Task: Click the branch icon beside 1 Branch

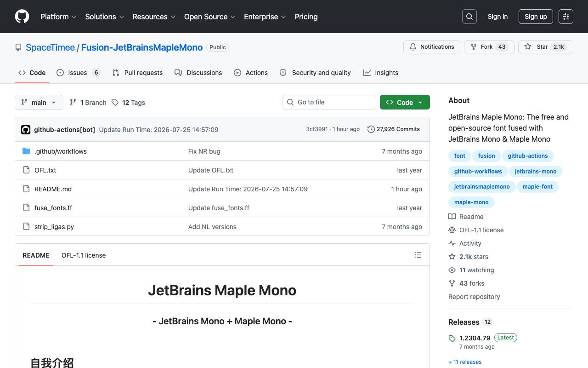Action: click(x=73, y=102)
